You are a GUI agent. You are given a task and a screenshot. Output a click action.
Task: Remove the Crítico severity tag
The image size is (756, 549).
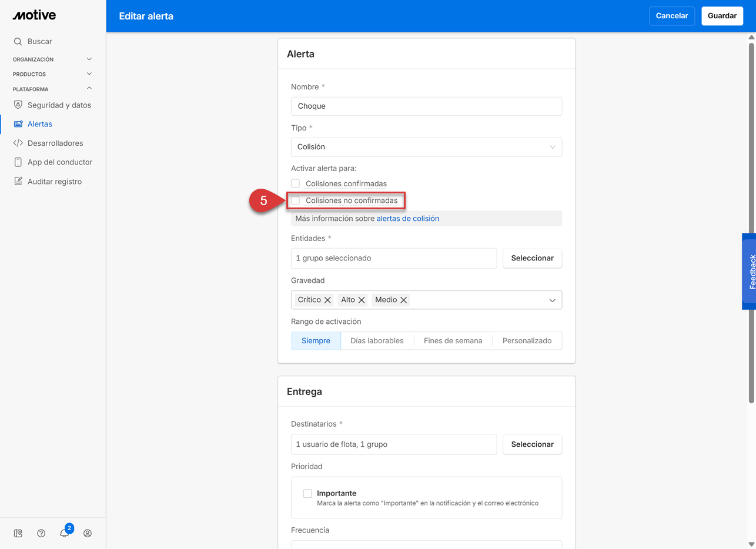pyautogui.click(x=328, y=300)
